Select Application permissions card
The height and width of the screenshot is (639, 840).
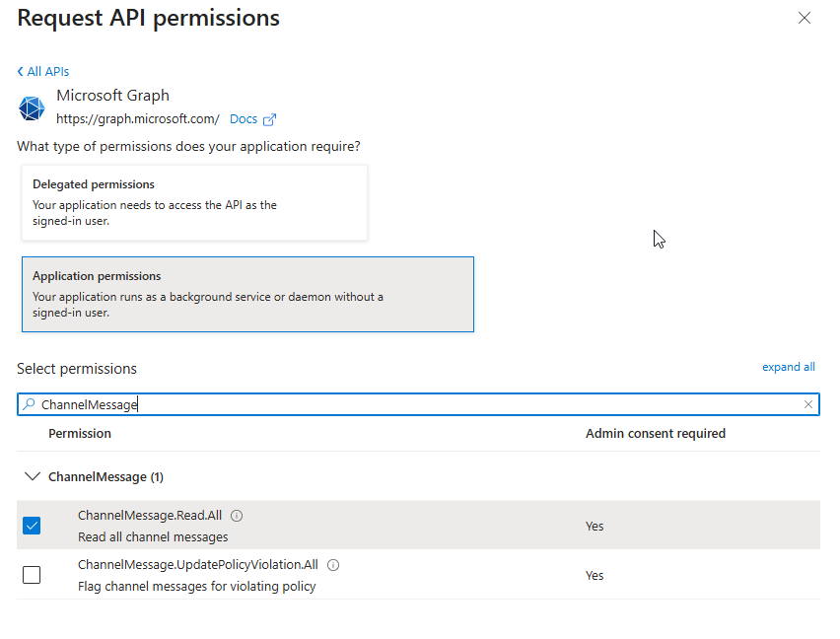pos(247,295)
